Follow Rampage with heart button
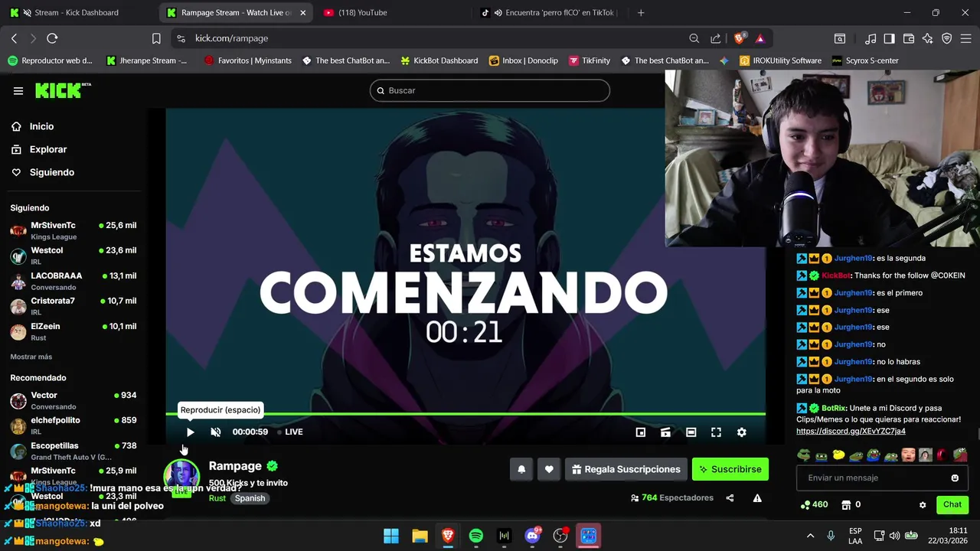The image size is (980, 551). click(549, 469)
